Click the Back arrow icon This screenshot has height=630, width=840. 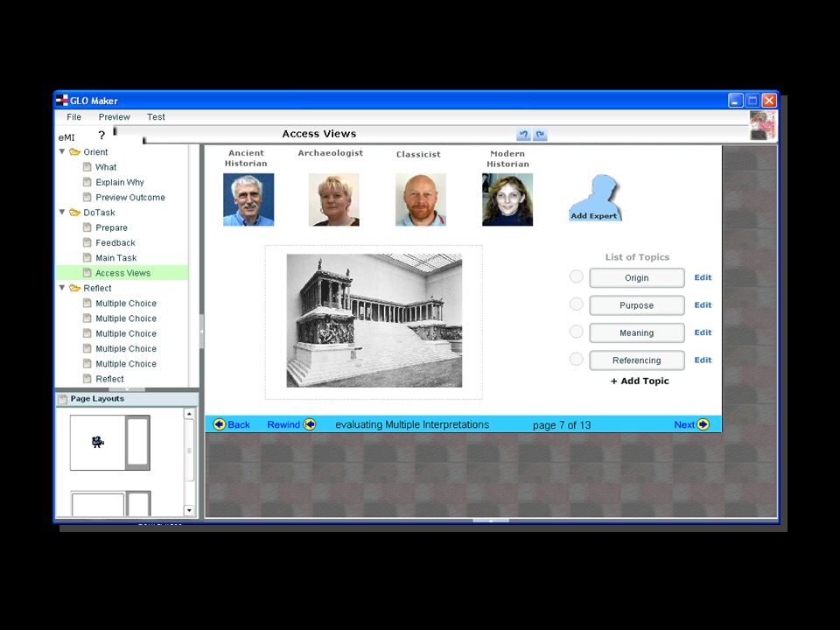click(219, 424)
